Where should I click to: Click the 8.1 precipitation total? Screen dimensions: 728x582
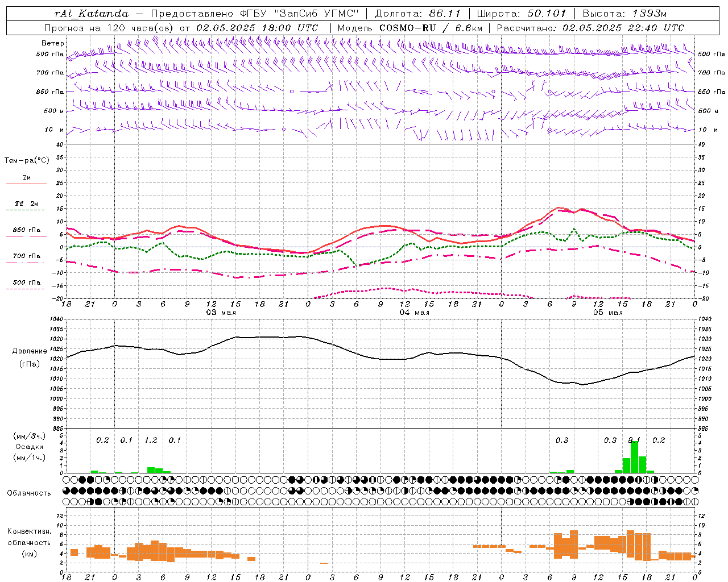pos(634,440)
